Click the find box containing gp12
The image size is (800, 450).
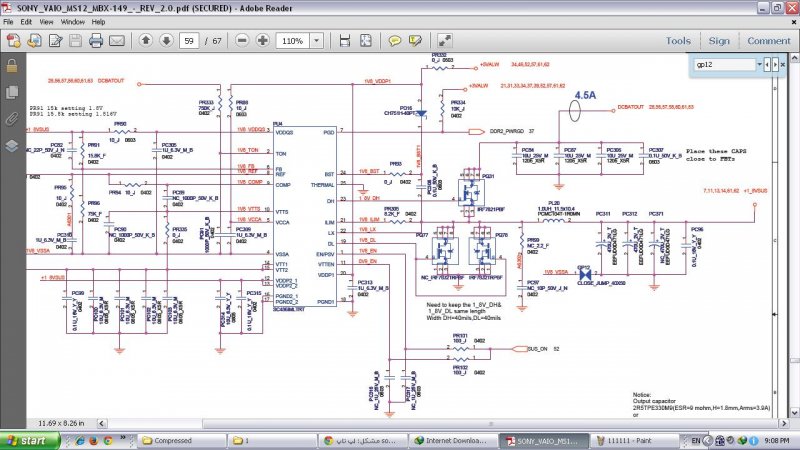[724, 65]
